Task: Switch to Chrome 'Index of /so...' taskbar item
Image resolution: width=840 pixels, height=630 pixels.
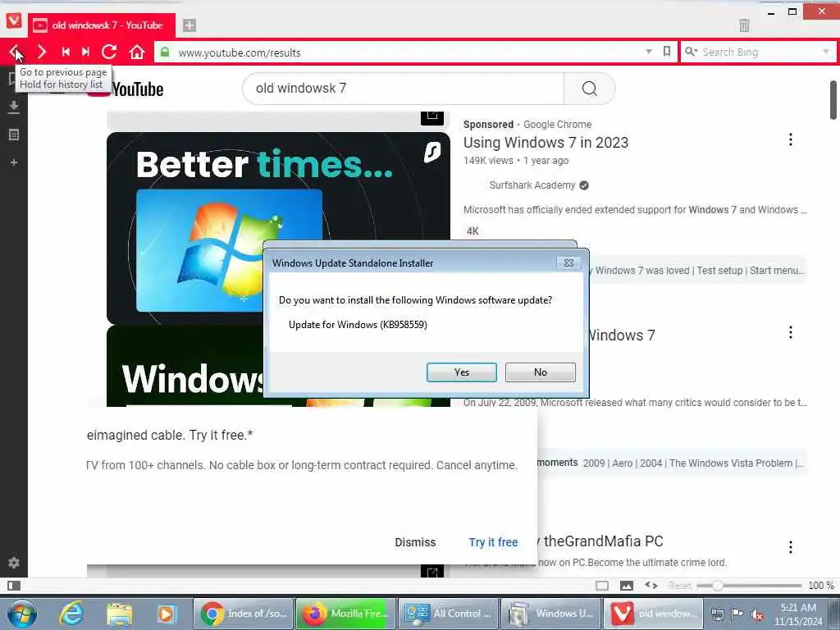Action: click(243, 614)
